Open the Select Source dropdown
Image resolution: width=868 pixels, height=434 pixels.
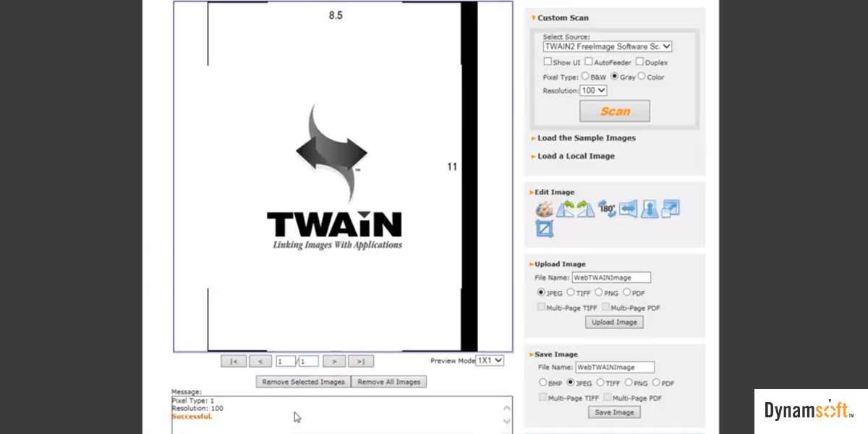608,46
